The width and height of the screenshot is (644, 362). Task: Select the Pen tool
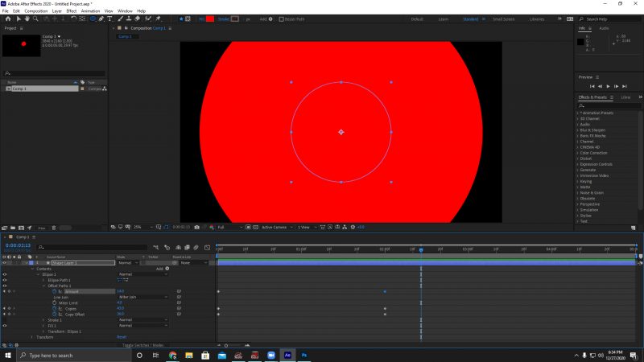point(101,19)
